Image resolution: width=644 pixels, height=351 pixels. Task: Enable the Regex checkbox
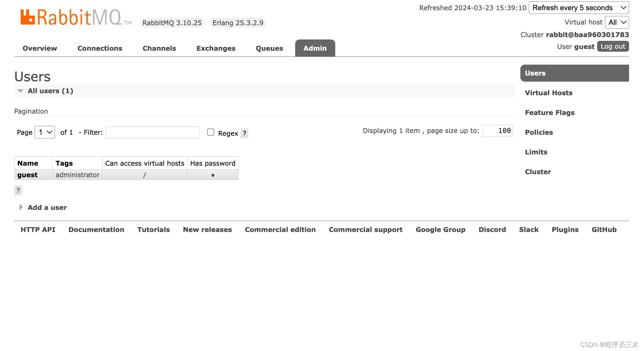pyautogui.click(x=211, y=132)
